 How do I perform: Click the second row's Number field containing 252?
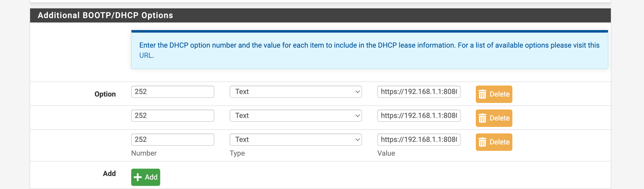point(172,116)
